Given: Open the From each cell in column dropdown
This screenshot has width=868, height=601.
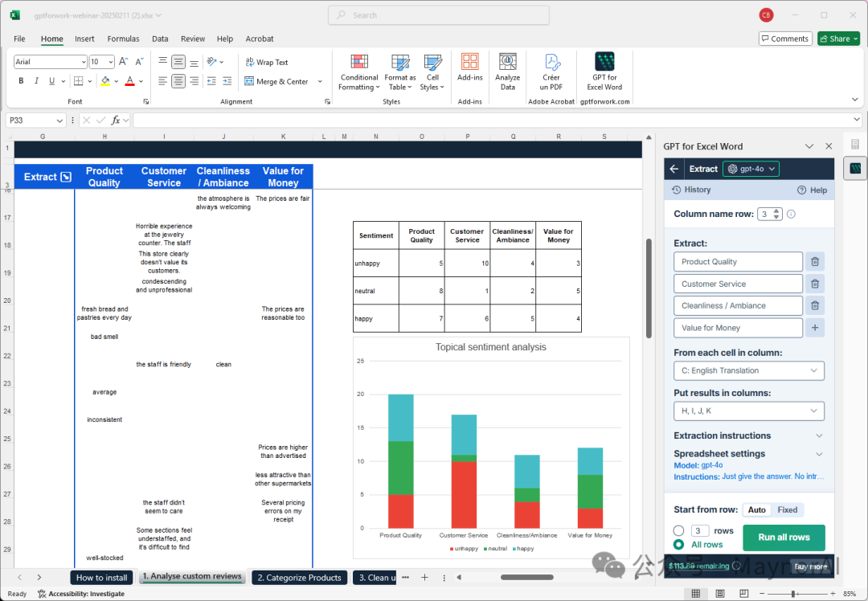Looking at the screenshot, I should (748, 370).
